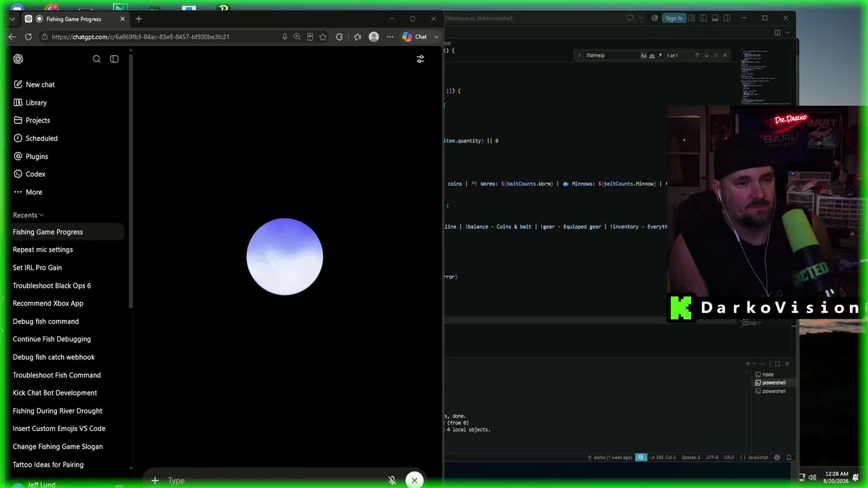Toggle Match Case in VS Code find widget
Image resolution: width=868 pixels, height=488 pixels.
click(x=644, y=56)
